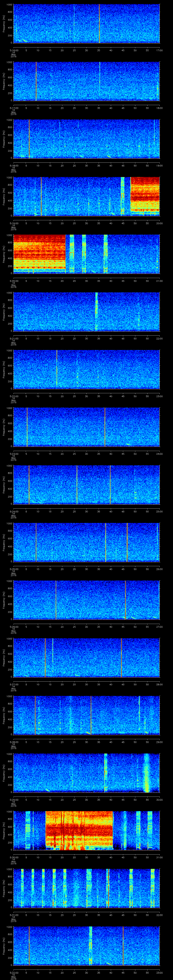173x980 pixels.
Task: Click the large red noise block in the 5:30:00 spectrogram
Action: coord(79,831)
